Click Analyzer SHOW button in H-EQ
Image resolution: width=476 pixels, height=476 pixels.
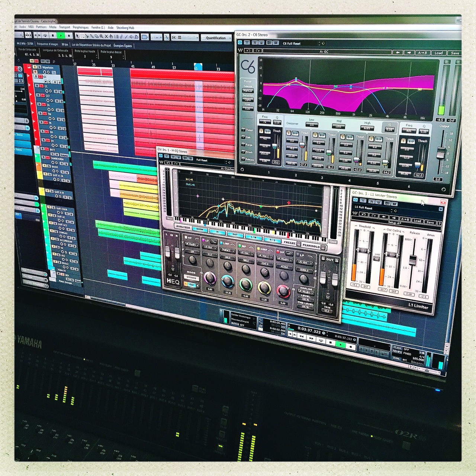tap(200, 229)
